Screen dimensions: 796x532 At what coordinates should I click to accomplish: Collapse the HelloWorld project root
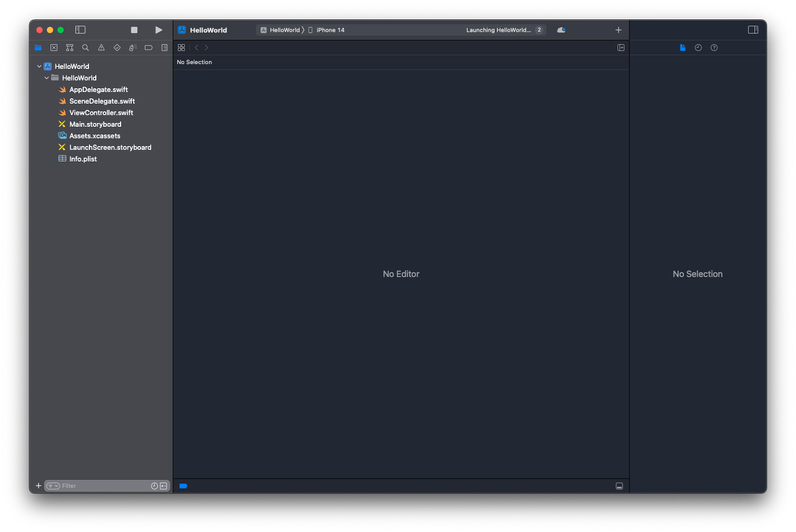point(39,66)
